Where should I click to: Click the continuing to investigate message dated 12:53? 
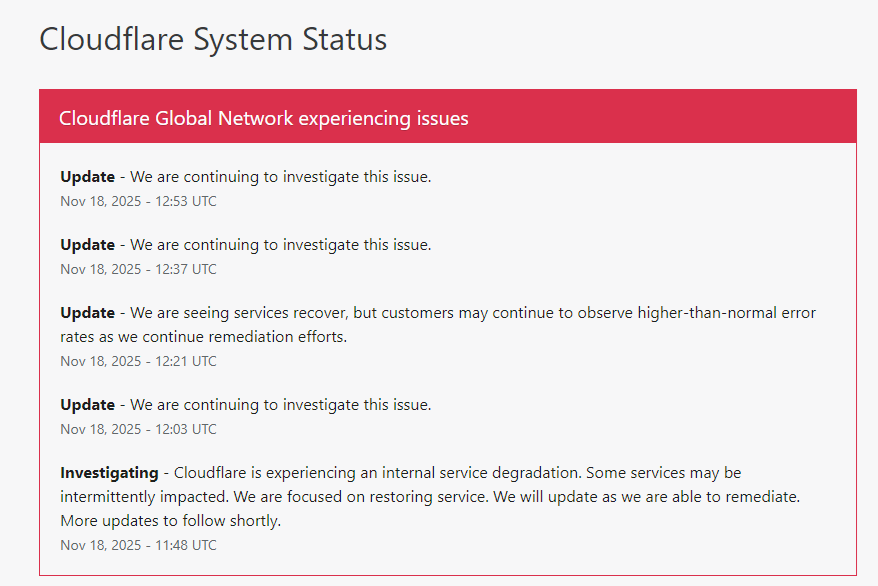point(280,176)
